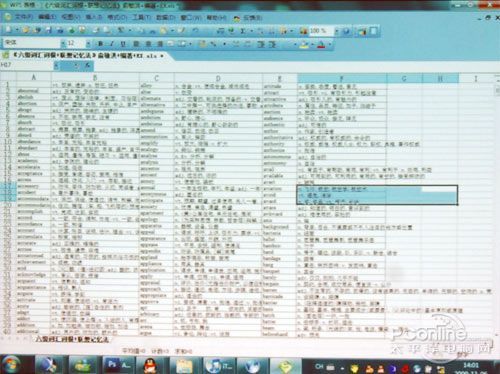This screenshot has width=500, height=374.
Task: Open the QQ penguin taskbar icon
Action: click(151, 365)
